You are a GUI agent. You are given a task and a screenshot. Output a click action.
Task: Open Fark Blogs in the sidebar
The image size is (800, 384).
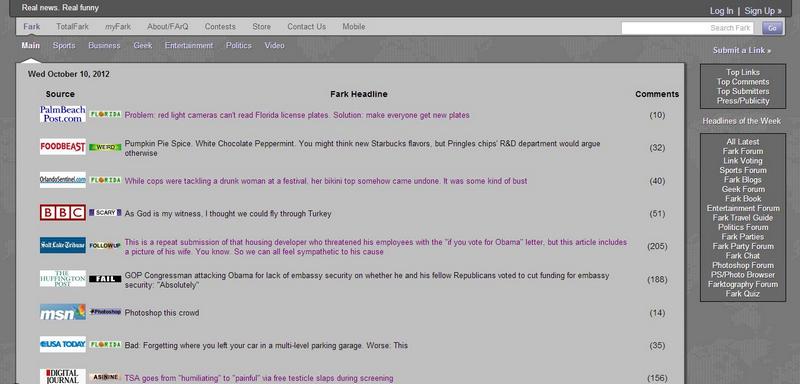[x=743, y=180]
